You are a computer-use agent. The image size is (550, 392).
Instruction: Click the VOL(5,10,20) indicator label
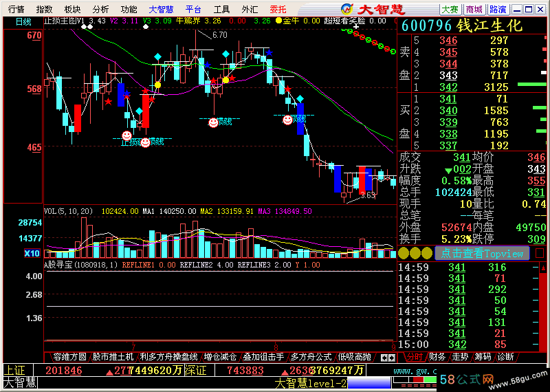pos(68,211)
